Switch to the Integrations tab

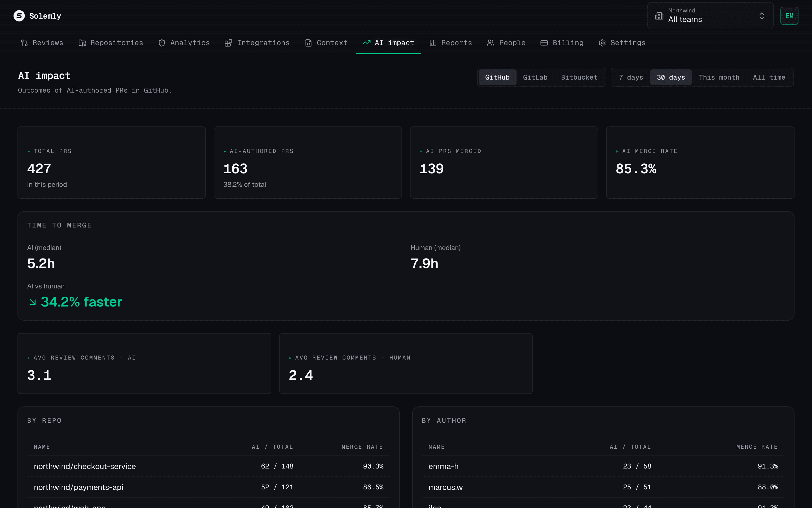(257, 43)
